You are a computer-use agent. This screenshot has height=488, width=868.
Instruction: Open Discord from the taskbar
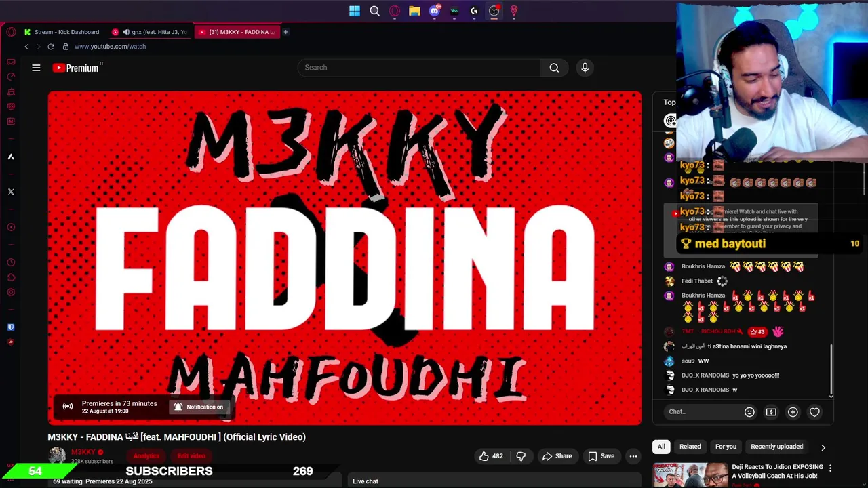click(x=435, y=11)
